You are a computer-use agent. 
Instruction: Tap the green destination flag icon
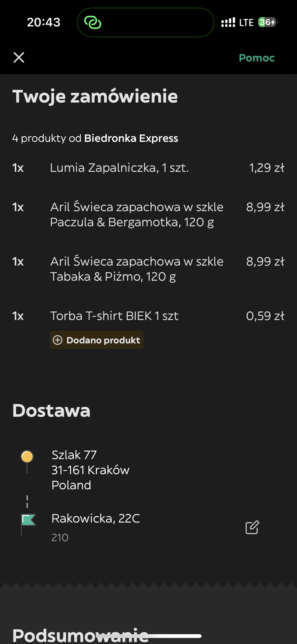28,520
